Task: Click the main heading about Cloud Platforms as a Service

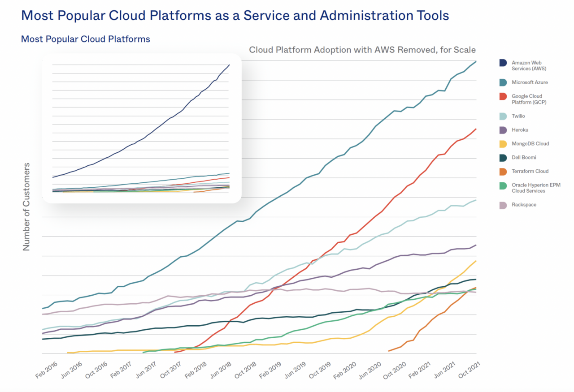Action: point(235,16)
